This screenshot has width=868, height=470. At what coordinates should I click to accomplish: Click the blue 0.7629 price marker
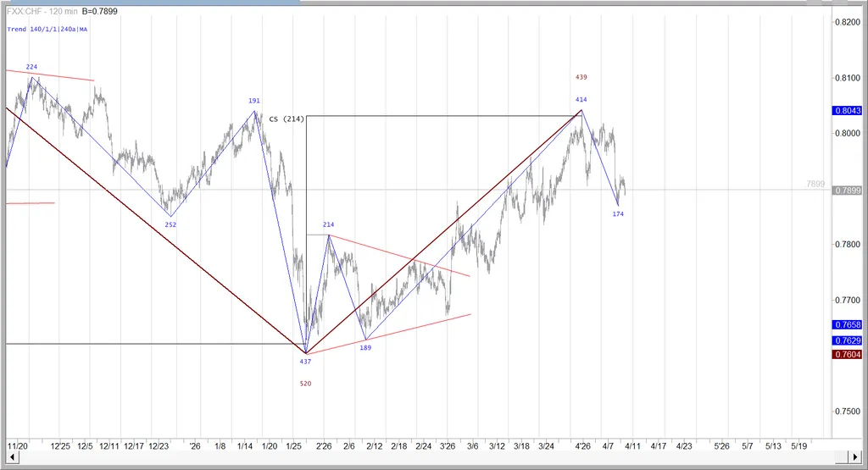[x=848, y=340]
